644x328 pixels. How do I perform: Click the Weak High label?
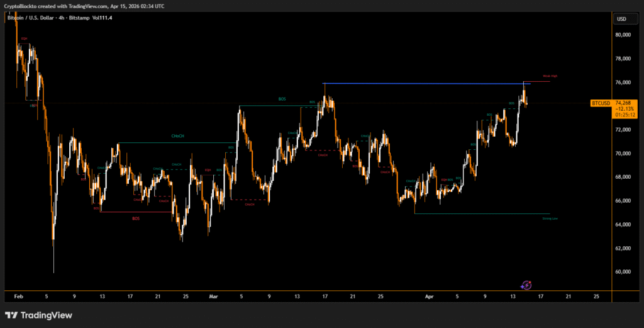550,76
